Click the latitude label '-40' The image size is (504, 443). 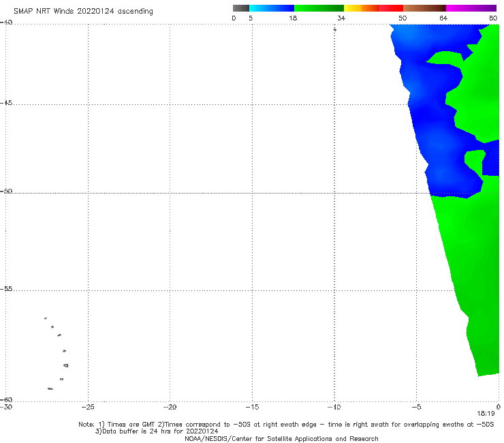(6, 22)
